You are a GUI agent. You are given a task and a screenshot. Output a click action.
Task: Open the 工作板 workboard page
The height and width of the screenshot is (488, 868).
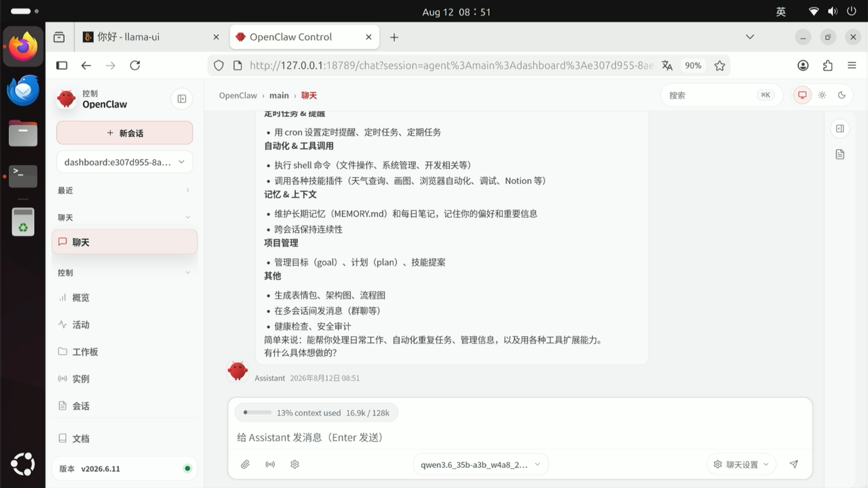125,352
